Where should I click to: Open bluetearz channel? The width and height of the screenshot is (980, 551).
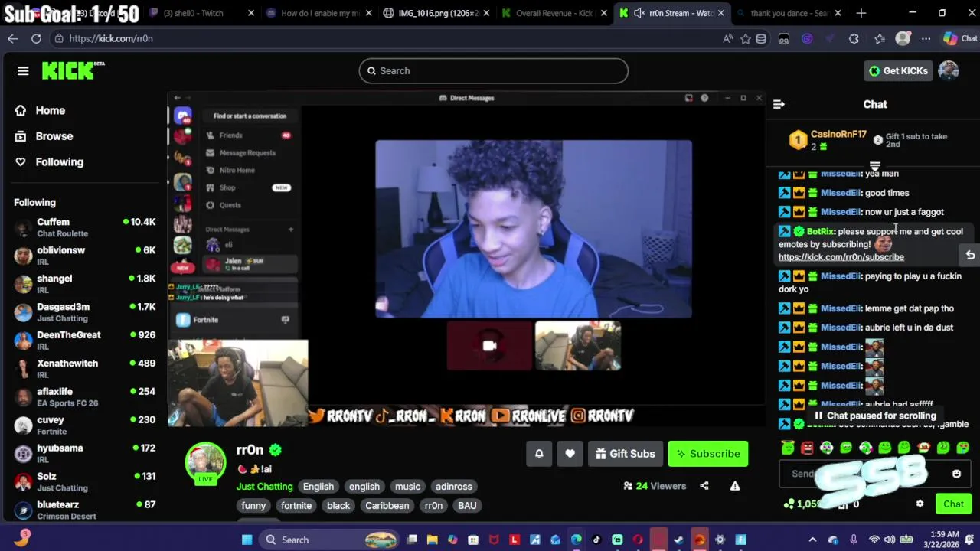pyautogui.click(x=85, y=510)
